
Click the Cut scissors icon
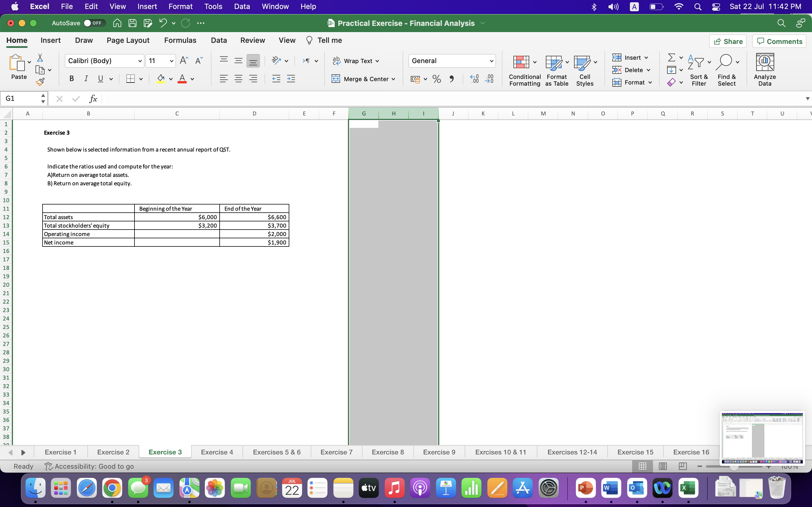point(40,58)
